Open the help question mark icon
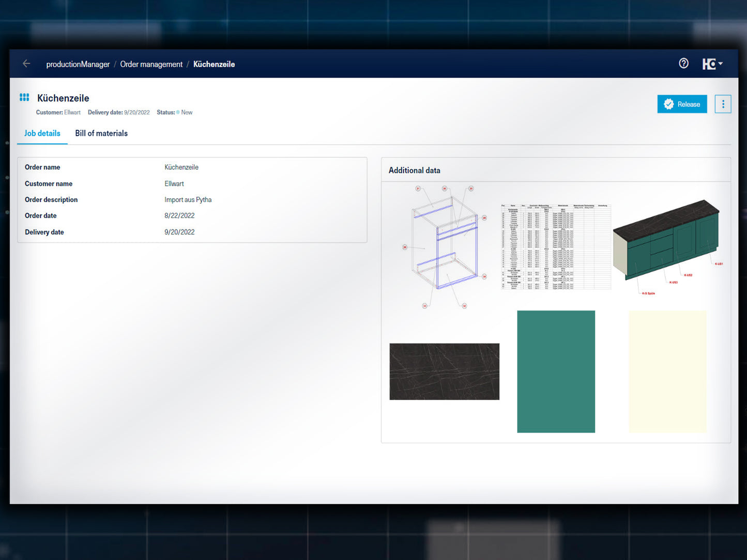This screenshot has height=560, width=747. coord(683,64)
